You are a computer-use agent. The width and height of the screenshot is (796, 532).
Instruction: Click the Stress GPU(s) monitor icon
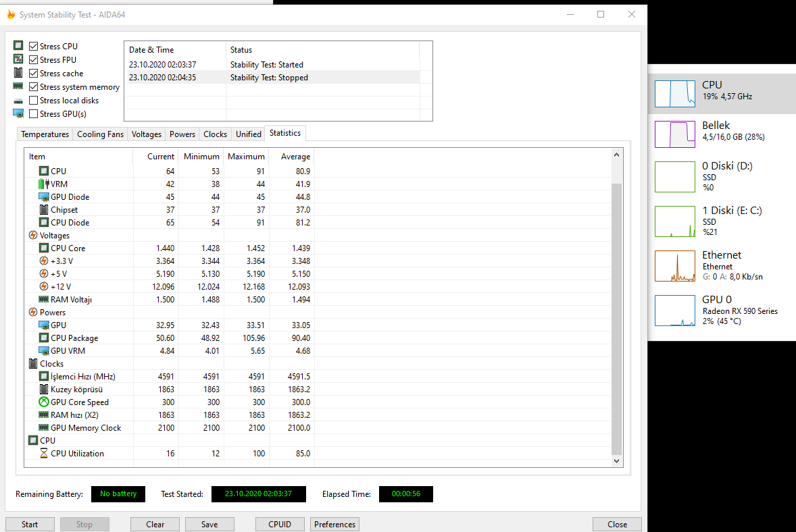(18, 113)
